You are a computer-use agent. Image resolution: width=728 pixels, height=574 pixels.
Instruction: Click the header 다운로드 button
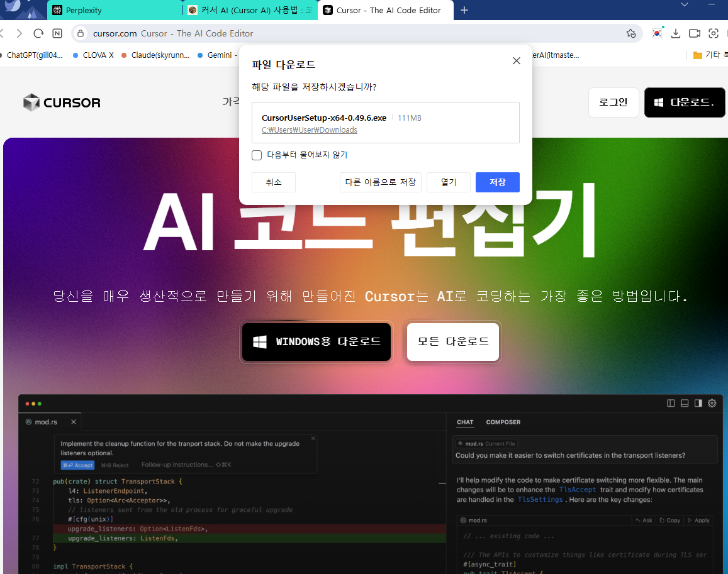click(685, 102)
